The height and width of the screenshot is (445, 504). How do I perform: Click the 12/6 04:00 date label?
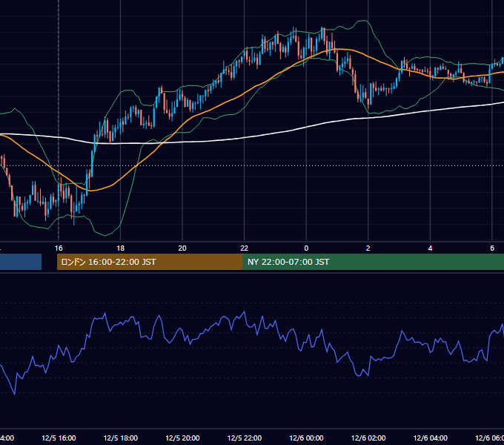pyautogui.click(x=431, y=438)
